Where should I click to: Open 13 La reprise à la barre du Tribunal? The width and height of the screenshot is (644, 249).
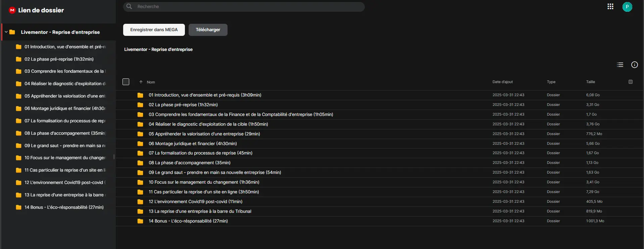200,211
